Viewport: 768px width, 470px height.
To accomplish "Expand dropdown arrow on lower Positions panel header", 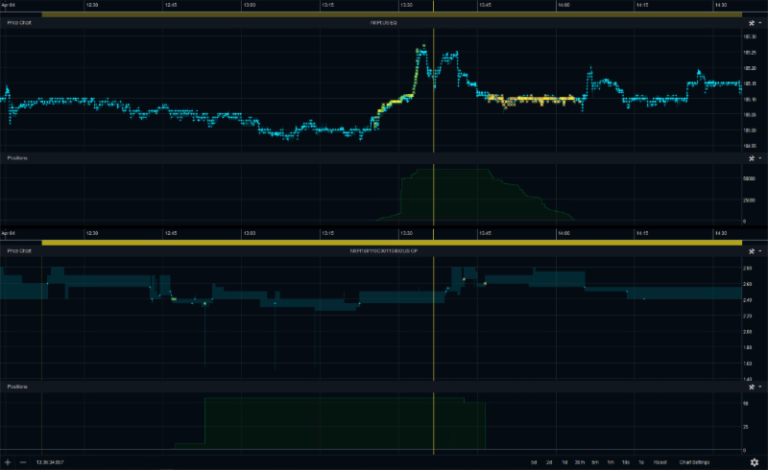I will click(760, 386).
